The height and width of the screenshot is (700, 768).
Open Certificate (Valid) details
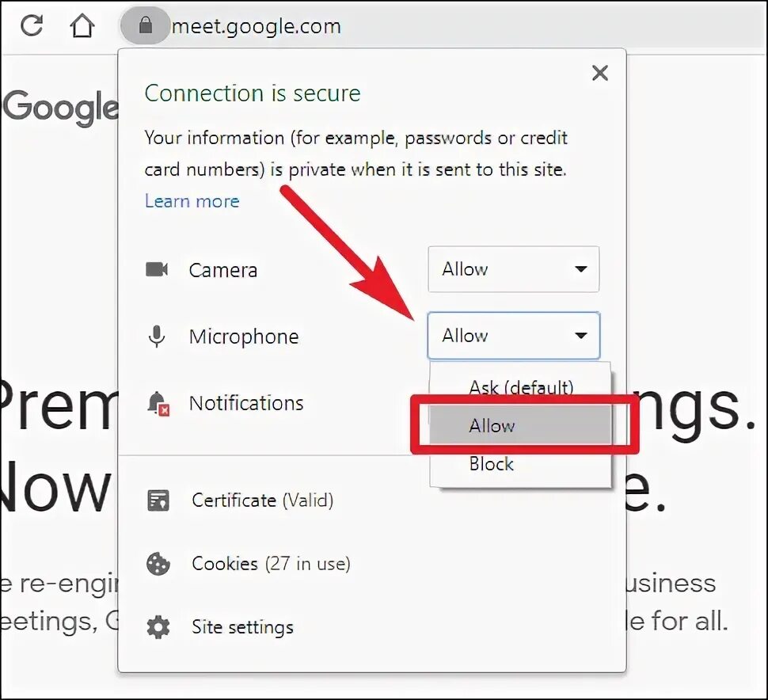click(263, 500)
